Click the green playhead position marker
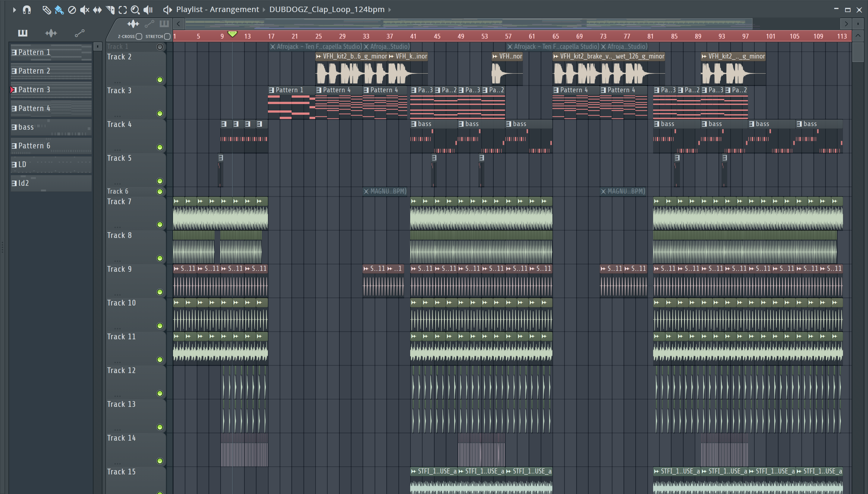This screenshot has width=868, height=494. click(232, 34)
